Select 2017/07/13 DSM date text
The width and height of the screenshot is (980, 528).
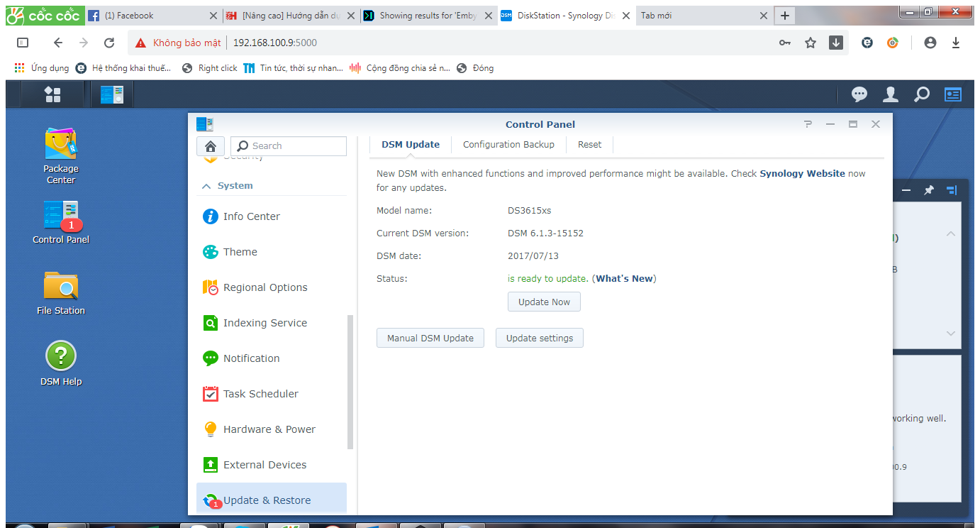pyautogui.click(x=533, y=255)
